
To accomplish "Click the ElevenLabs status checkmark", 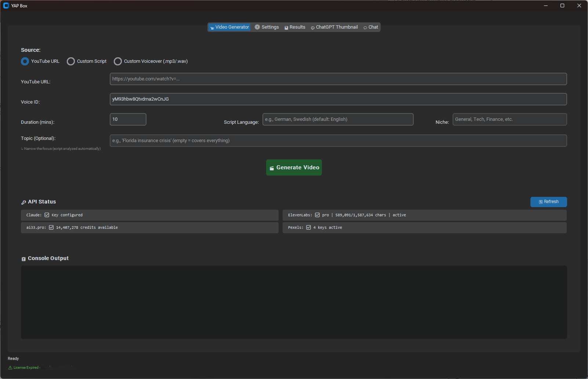I will coord(317,215).
